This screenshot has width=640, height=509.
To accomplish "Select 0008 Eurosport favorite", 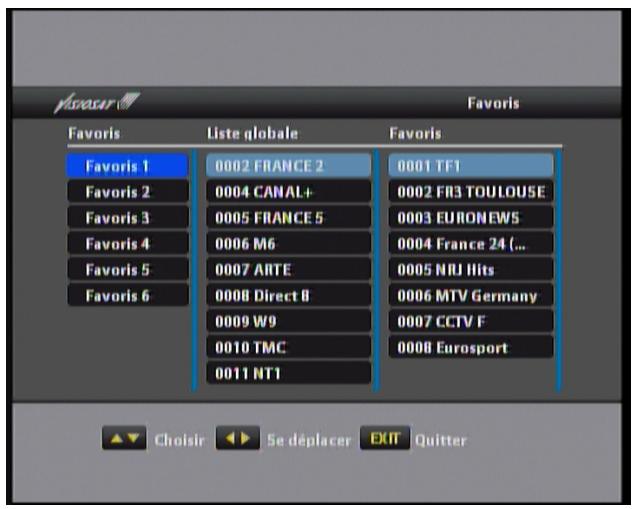I will pyautogui.click(x=471, y=347).
